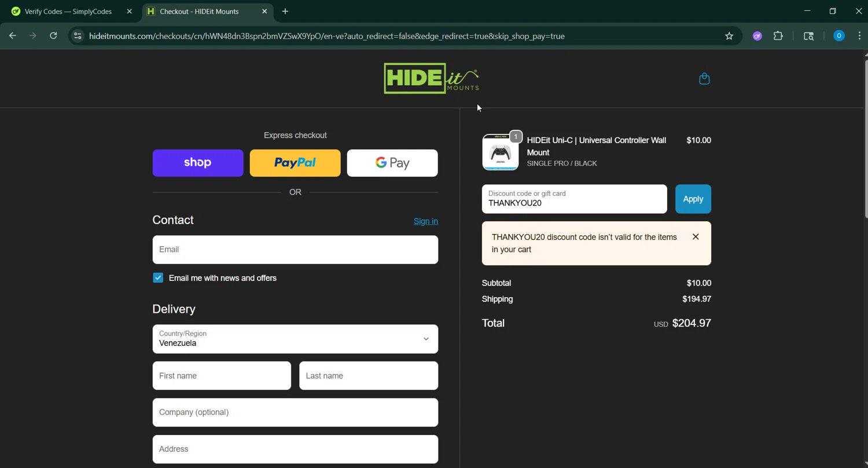868x468 pixels.
Task: Click into the First name field
Action: click(222, 376)
